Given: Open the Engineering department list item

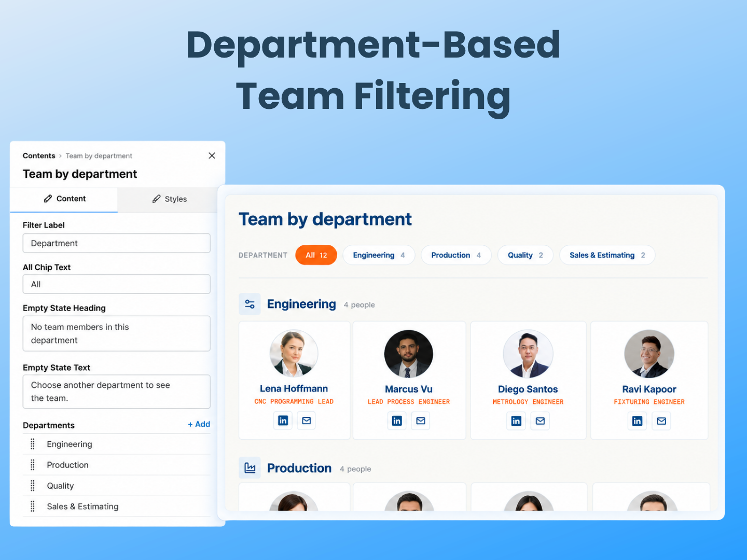Looking at the screenshot, I should [117, 444].
